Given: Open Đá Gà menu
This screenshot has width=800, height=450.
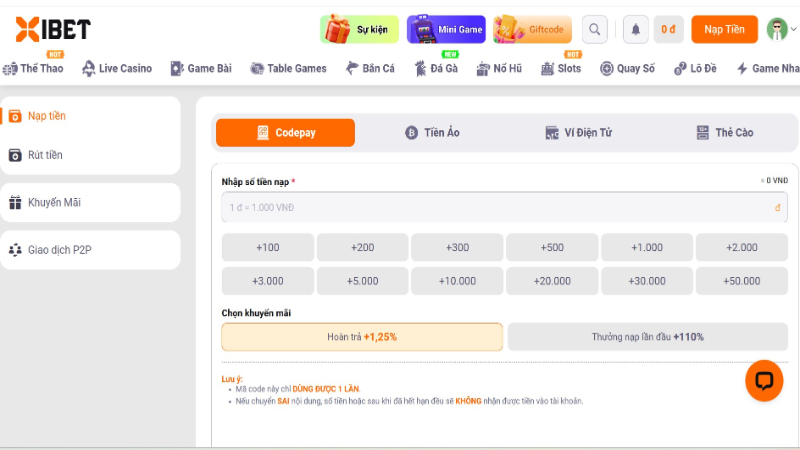Looking at the screenshot, I should point(436,68).
